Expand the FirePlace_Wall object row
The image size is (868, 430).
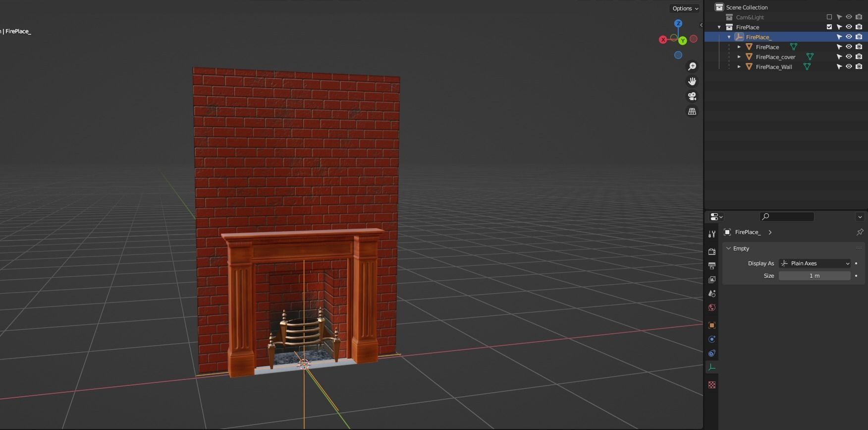pyautogui.click(x=739, y=67)
